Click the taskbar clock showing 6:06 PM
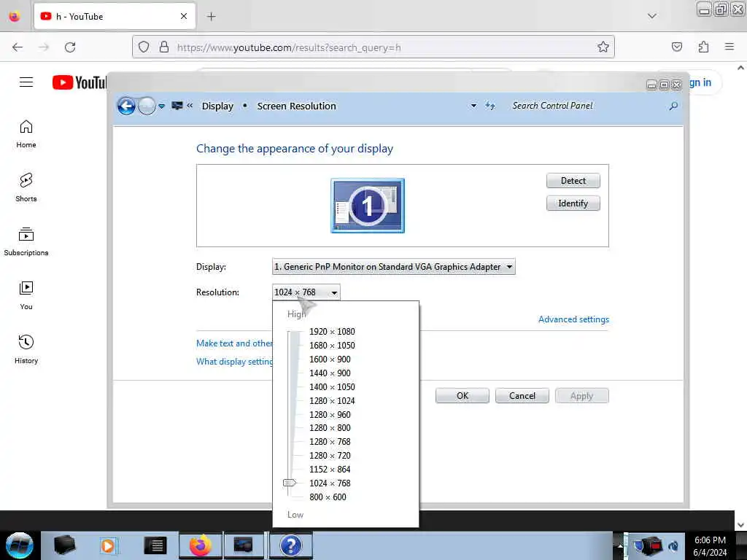 710,545
